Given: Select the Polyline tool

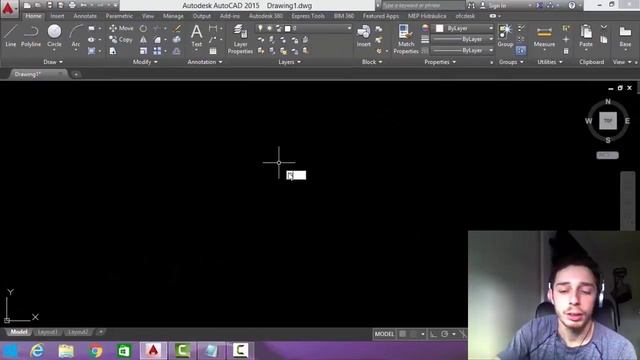Looking at the screenshot, I should (x=31, y=36).
